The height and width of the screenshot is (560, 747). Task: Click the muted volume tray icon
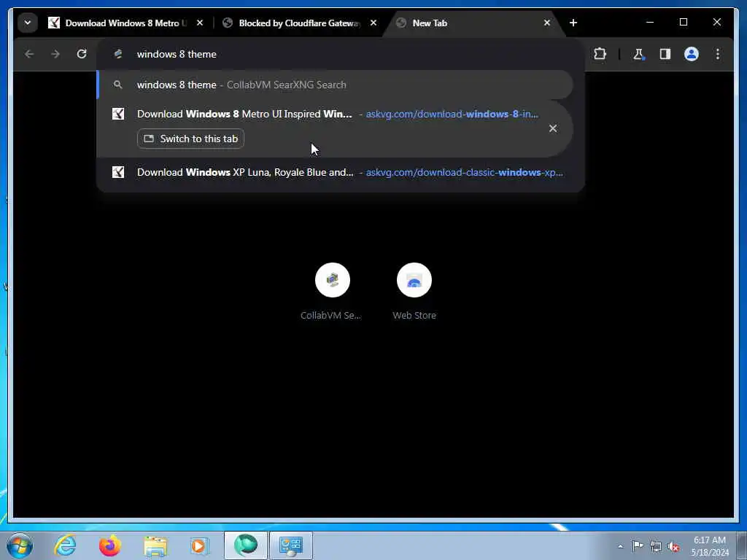673,546
